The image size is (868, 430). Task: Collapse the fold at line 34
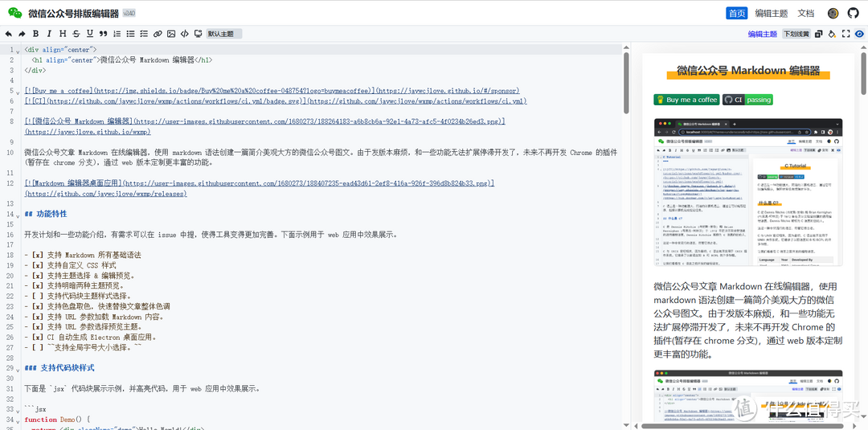click(x=18, y=420)
